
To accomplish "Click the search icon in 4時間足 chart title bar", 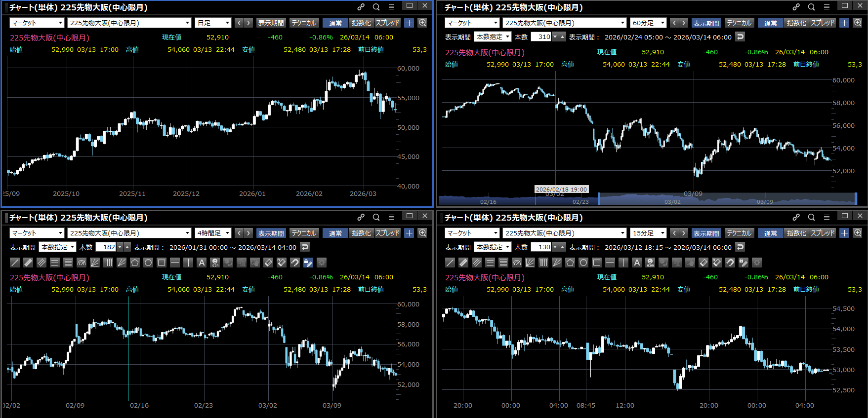I will click(x=376, y=217).
